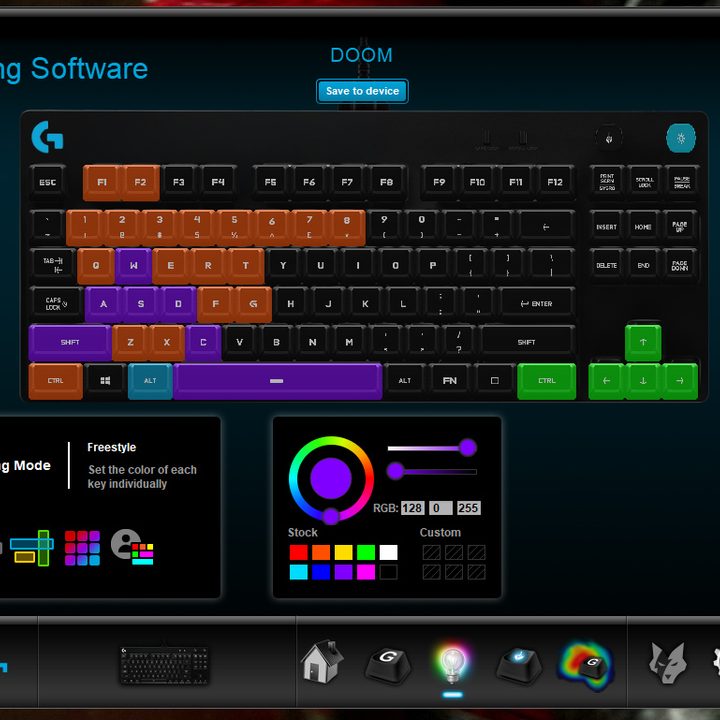720x720 pixels.
Task: Select the purple A key
Action: 103,304
